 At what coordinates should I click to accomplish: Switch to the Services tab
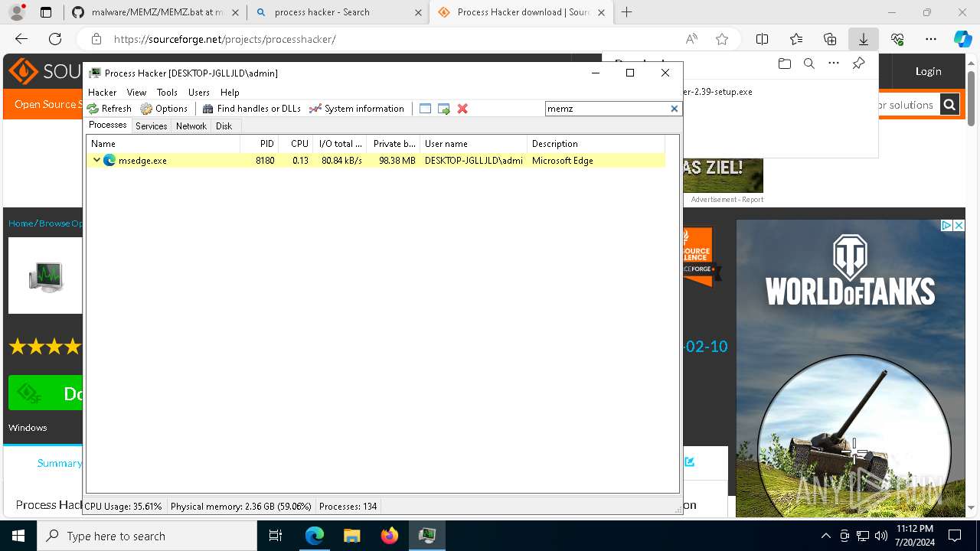[x=152, y=126]
